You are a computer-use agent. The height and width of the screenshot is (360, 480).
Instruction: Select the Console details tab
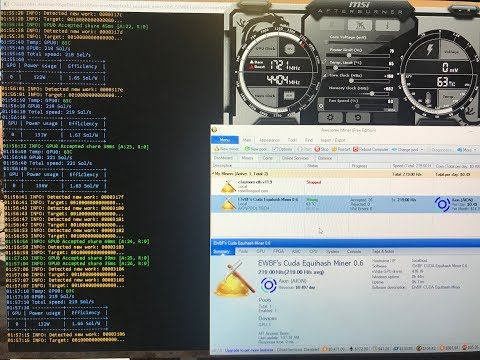pos(354,251)
